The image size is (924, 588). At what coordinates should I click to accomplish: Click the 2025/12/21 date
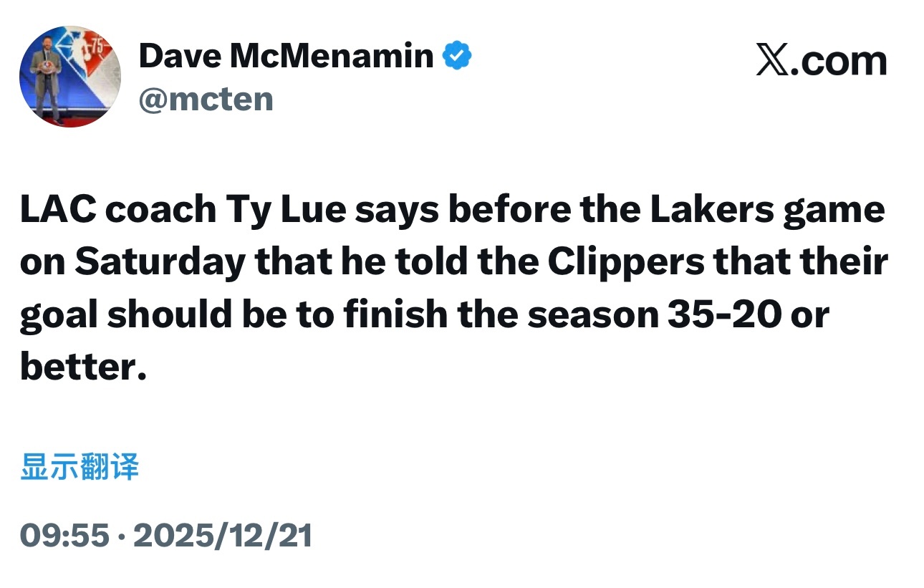pos(223,535)
